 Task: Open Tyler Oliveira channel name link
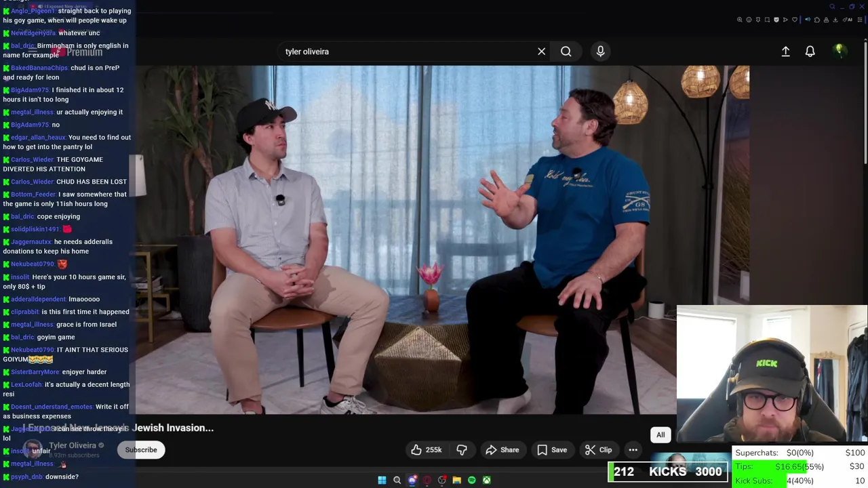tap(73, 445)
